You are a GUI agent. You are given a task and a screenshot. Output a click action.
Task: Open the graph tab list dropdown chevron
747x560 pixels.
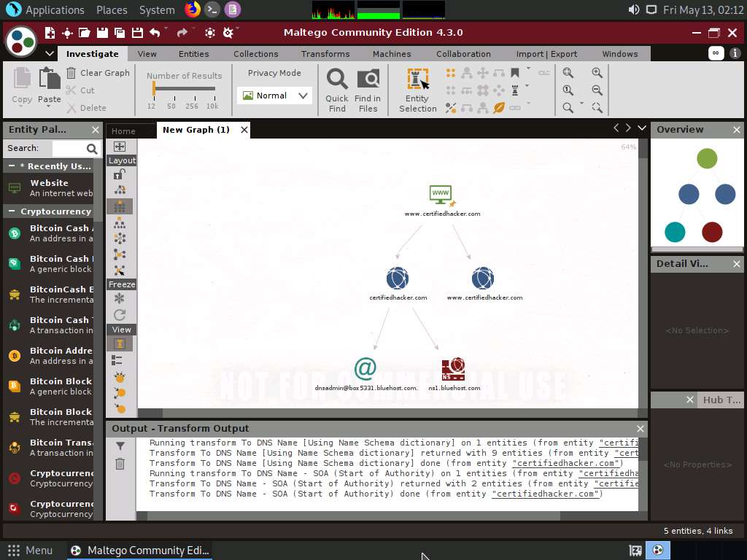point(642,128)
